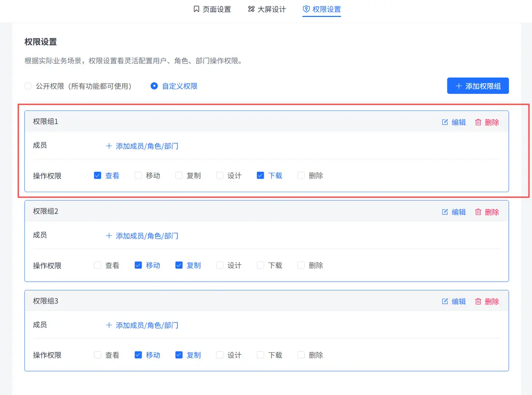532x395 pixels.
Task: Check 查看 in 权限组2
Action: click(97, 265)
